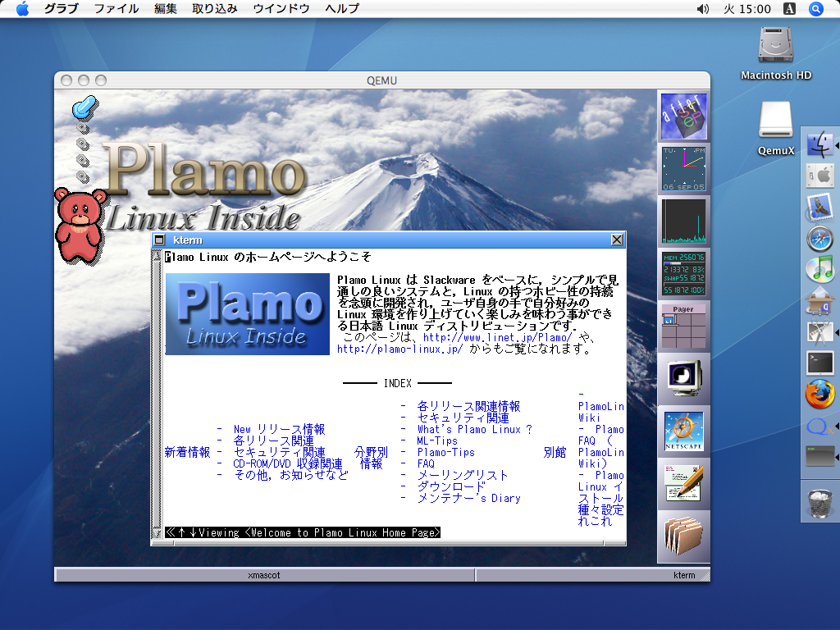Viewport: 840px width, 630px height.
Task: Click the Plamo Linux Inside banner image
Action: pyautogui.click(x=247, y=314)
